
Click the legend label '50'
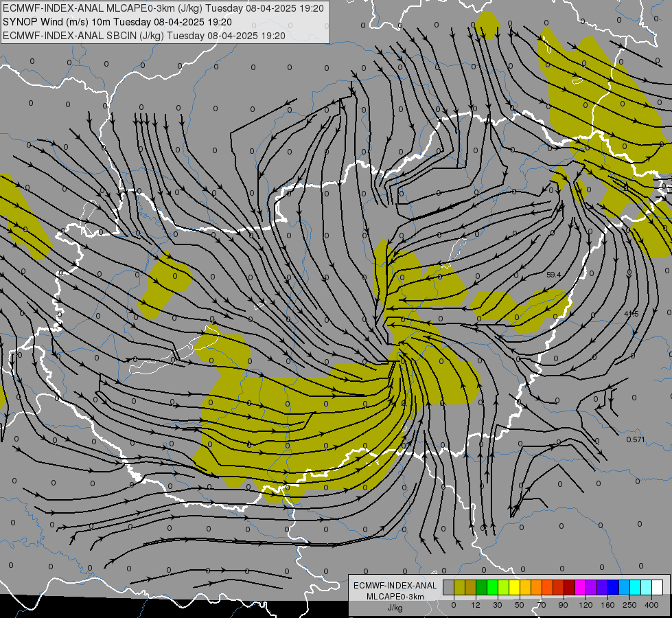coord(520,605)
